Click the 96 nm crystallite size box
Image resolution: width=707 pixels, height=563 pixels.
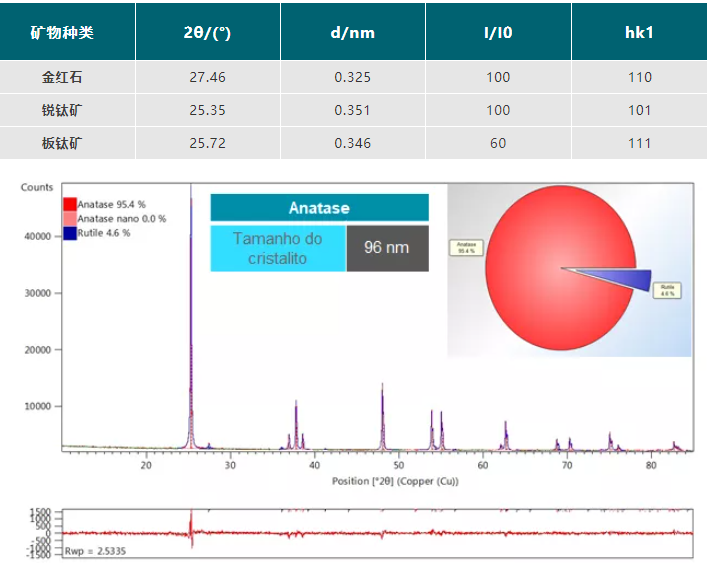pos(387,247)
